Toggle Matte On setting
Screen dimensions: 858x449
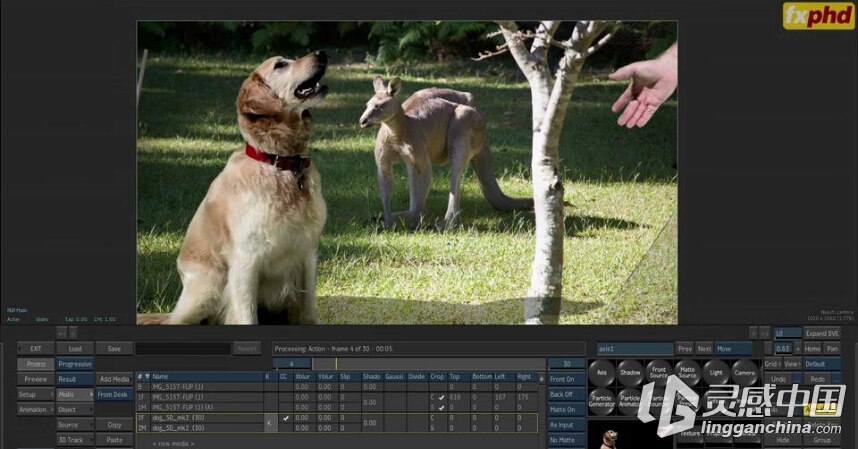[566, 410]
